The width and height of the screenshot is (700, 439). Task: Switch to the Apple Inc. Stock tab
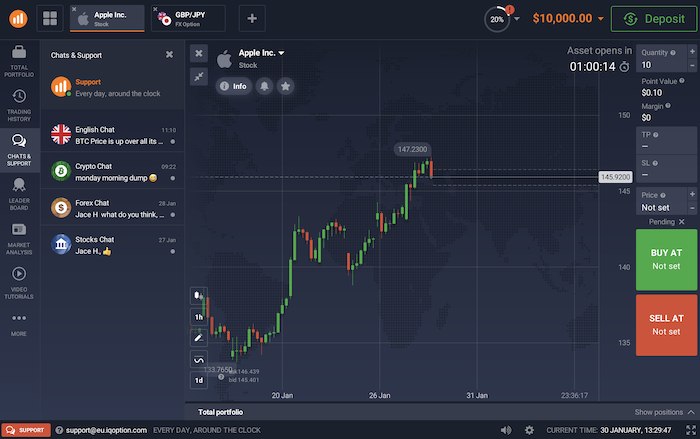107,18
